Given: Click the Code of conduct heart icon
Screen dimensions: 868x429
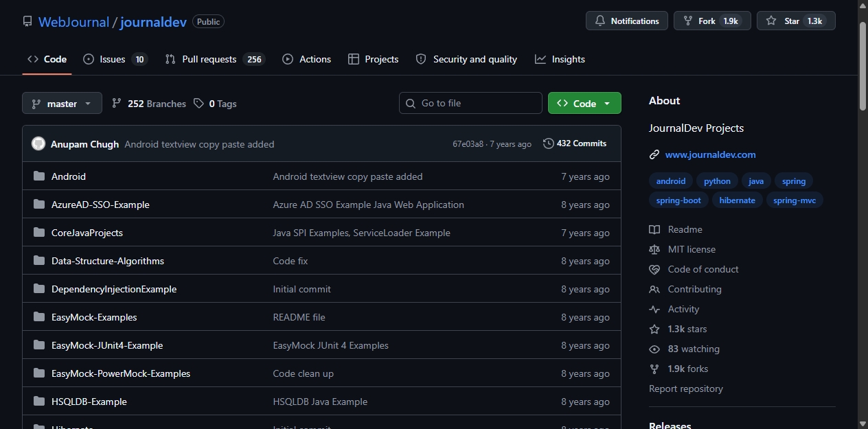Looking at the screenshot, I should pos(654,269).
